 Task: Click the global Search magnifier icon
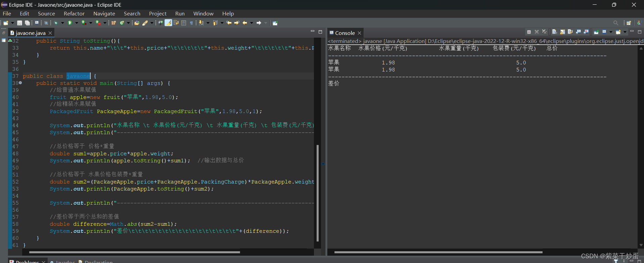point(616,23)
